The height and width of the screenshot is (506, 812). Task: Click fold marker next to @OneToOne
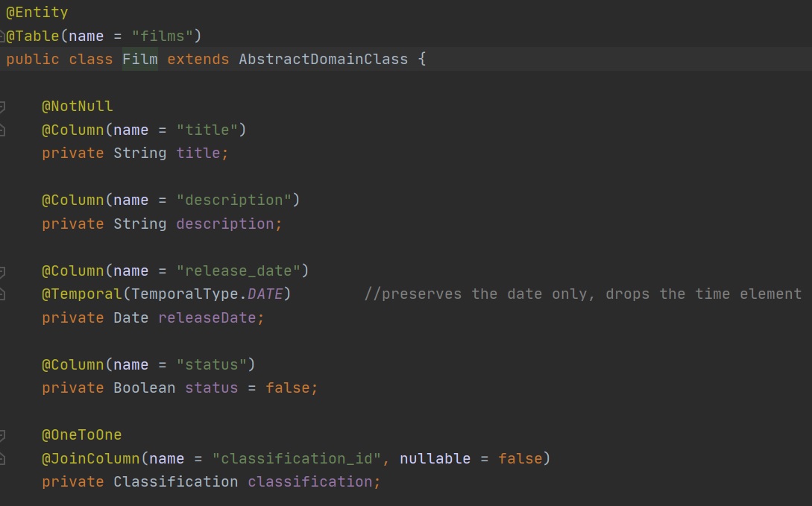[x=2, y=435]
